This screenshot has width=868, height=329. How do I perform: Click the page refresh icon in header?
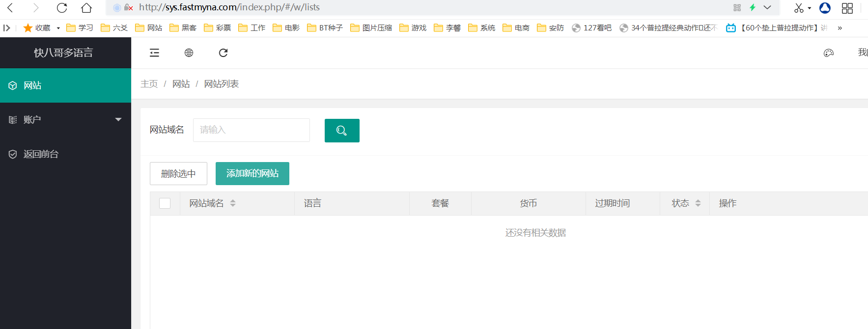coord(223,53)
